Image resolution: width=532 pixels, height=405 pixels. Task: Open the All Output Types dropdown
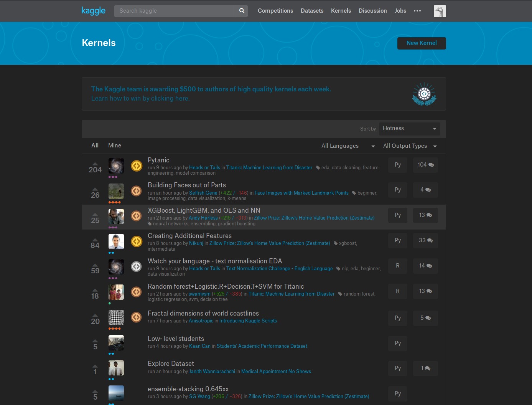(410, 146)
